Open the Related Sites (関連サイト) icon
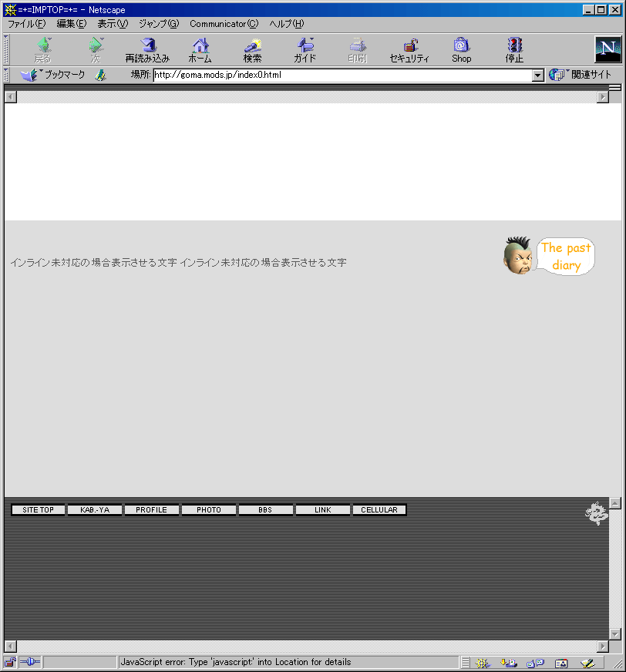Image resolution: width=626 pixels, height=672 pixels. 580,75
